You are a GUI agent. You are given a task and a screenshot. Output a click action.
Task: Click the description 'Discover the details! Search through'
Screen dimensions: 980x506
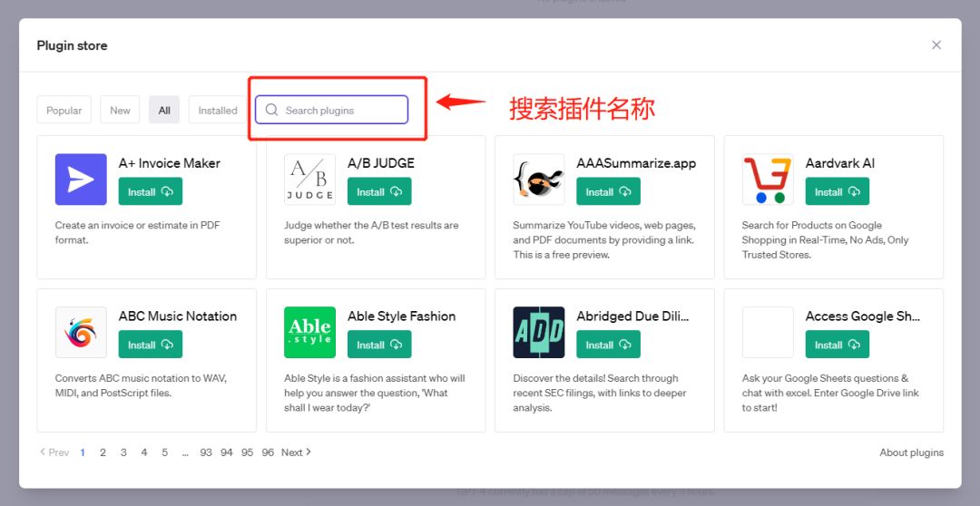[x=600, y=393]
